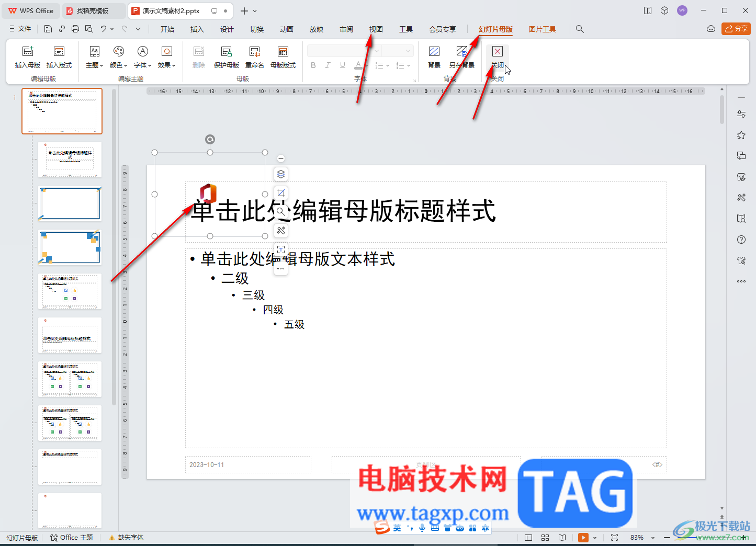Click the layers icon beside the picture
Image resolution: width=756 pixels, height=546 pixels.
281,174
